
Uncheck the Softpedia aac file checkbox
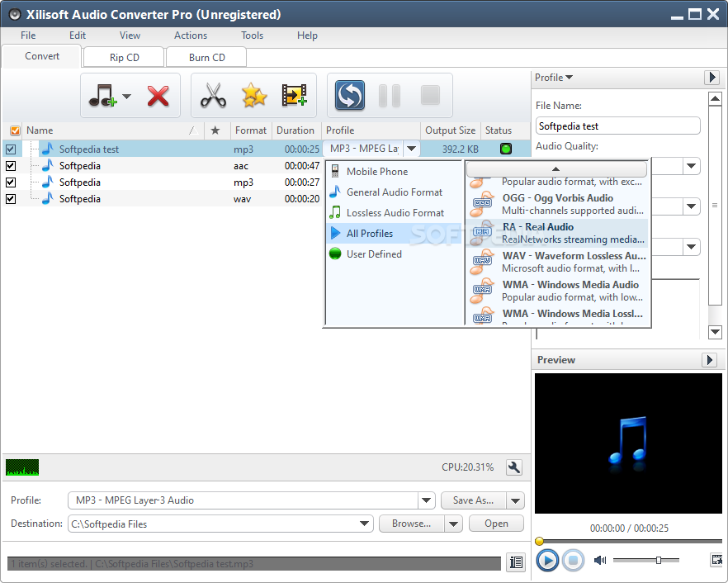coord(11,166)
